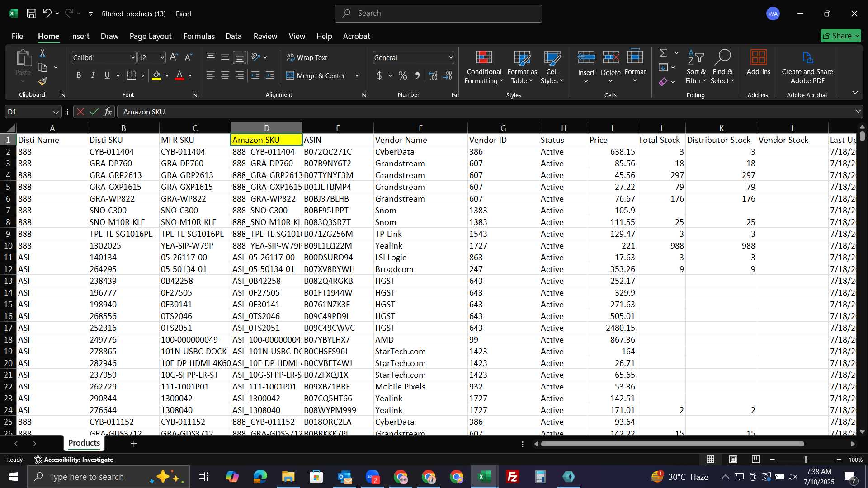
Task: Click the Page Layout view icon
Action: click(x=733, y=460)
